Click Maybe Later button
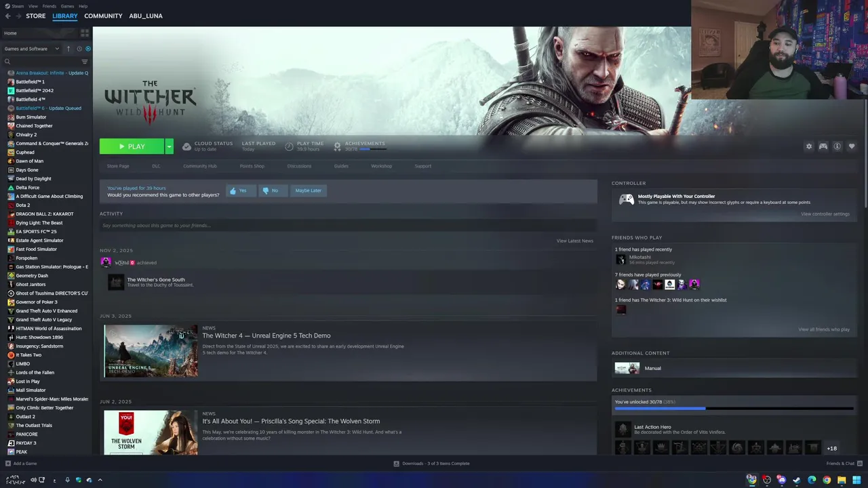Screen dimensions: 868x488 pos(308,190)
